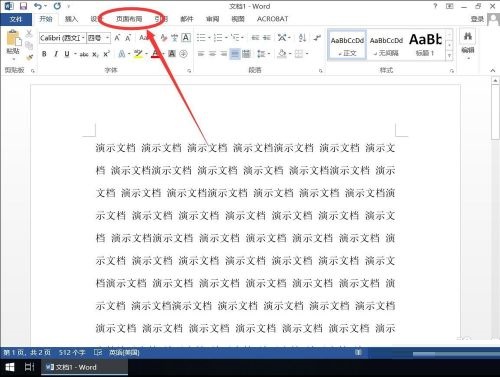The height and width of the screenshot is (377, 500).
Task: Toggle Superscript formatting
Action: [106, 54]
